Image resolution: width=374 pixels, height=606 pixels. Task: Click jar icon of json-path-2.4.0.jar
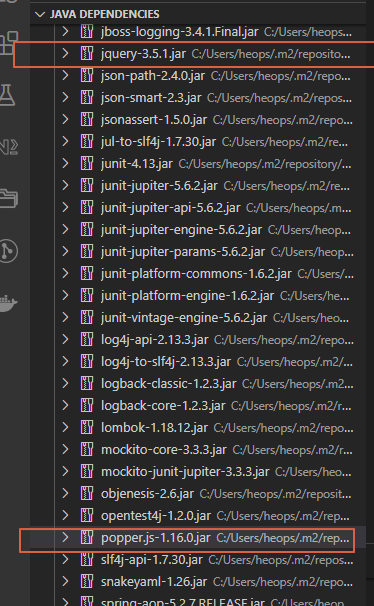click(87, 75)
